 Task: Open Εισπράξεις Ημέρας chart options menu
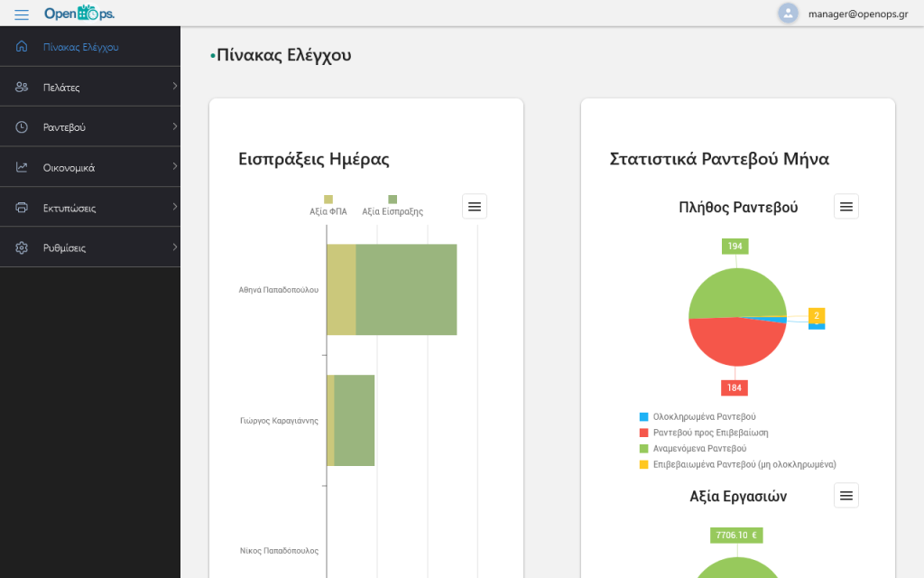coord(475,207)
